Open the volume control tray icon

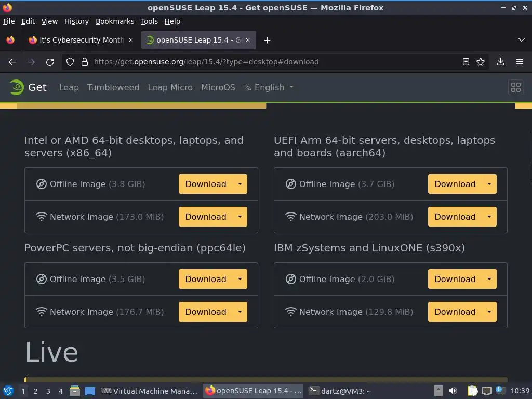pyautogui.click(x=453, y=391)
